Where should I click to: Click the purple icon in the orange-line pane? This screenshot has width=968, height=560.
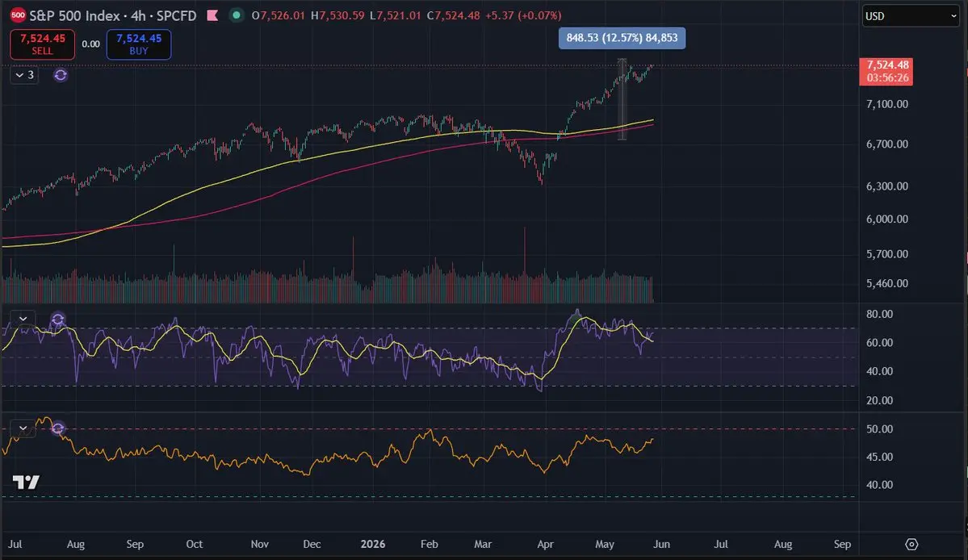pyautogui.click(x=57, y=428)
